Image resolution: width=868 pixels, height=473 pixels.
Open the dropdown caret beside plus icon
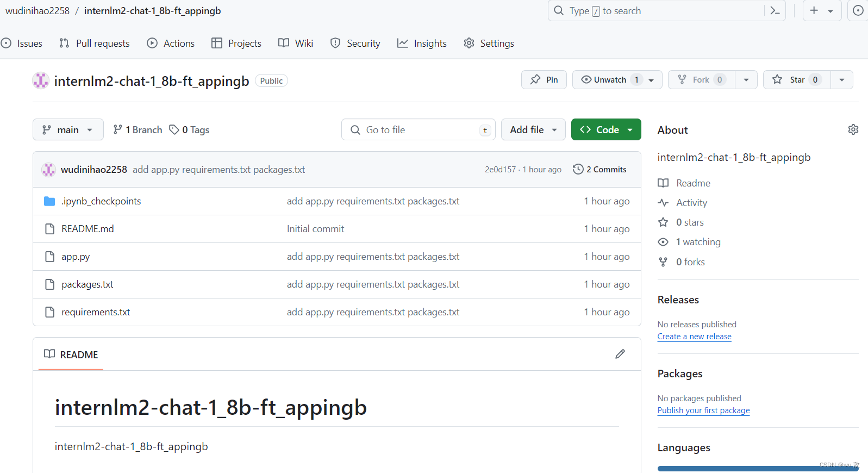tap(830, 11)
